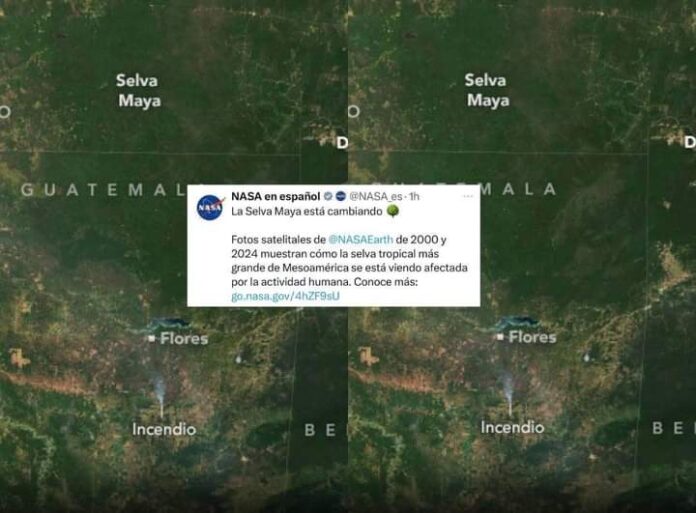The image size is (696, 513).
Task: Click the GUATEMALA country label on left map
Action: pos(104,190)
